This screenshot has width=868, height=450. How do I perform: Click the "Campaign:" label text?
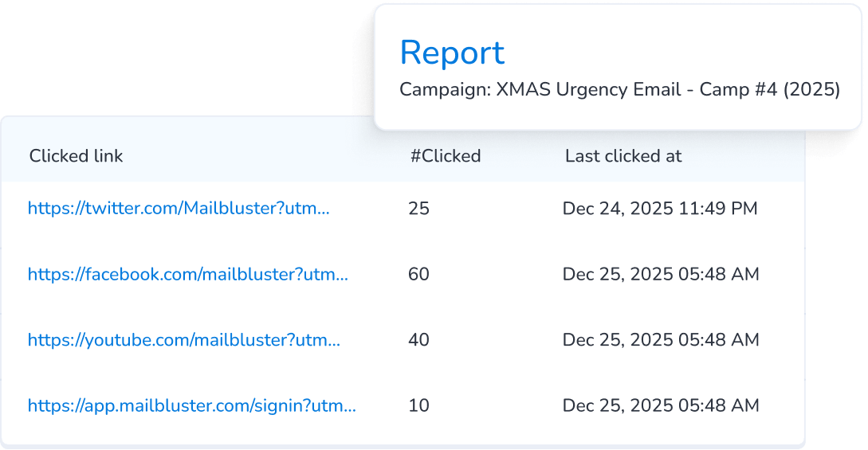(x=445, y=89)
